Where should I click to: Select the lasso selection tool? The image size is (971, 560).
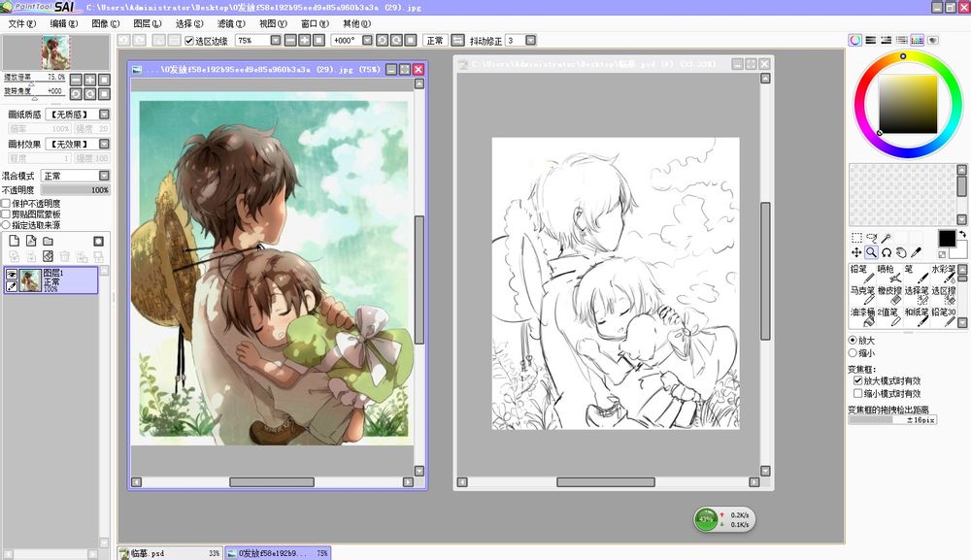871,238
